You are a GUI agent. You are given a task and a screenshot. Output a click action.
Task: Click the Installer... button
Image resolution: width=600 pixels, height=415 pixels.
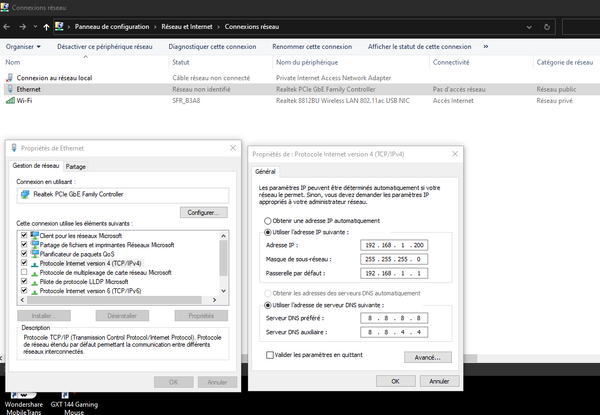click(x=44, y=316)
